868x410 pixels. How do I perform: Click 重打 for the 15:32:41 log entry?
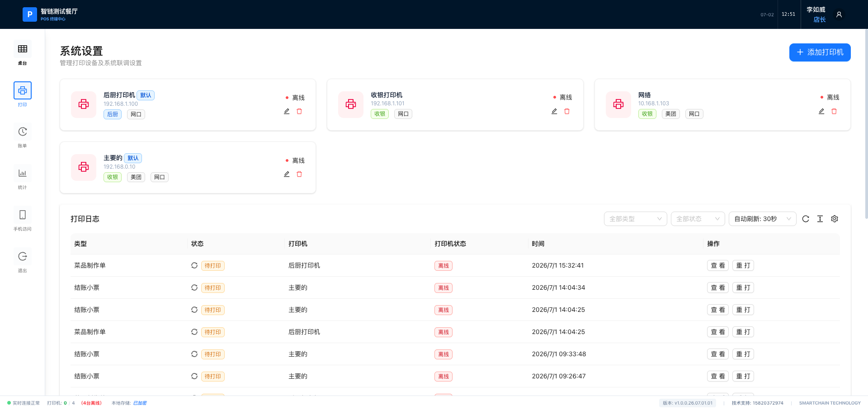tap(743, 265)
